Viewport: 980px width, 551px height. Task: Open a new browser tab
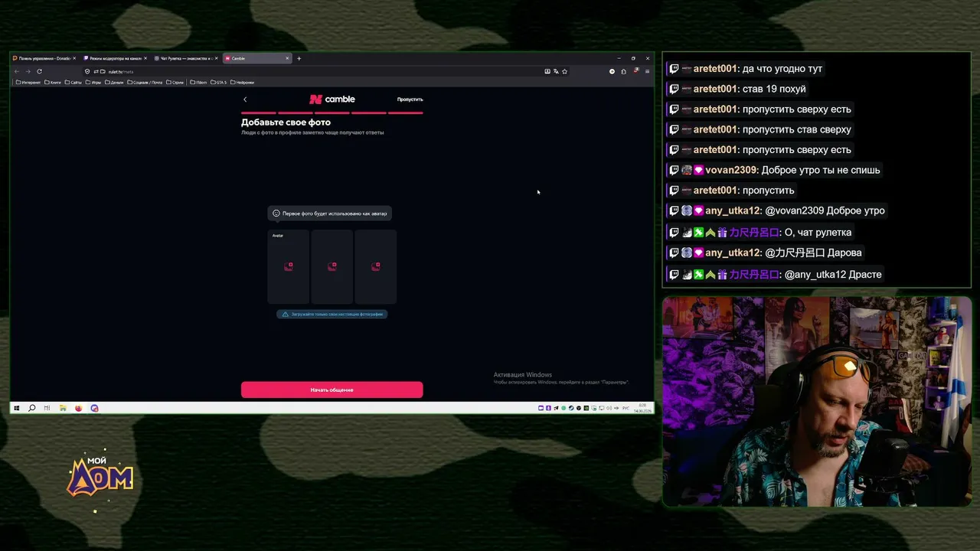pos(299,58)
